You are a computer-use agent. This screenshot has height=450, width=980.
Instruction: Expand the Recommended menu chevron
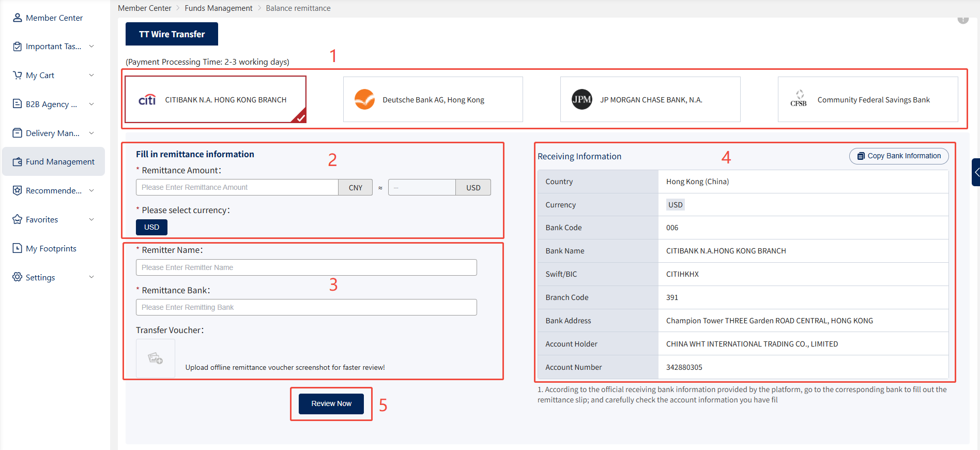[x=91, y=190]
